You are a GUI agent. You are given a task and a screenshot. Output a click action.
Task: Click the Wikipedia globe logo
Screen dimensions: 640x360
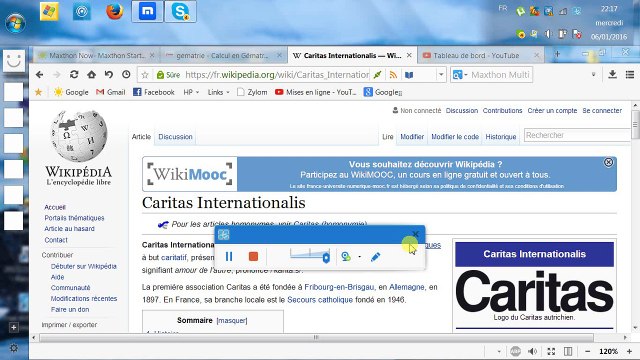coord(79,136)
